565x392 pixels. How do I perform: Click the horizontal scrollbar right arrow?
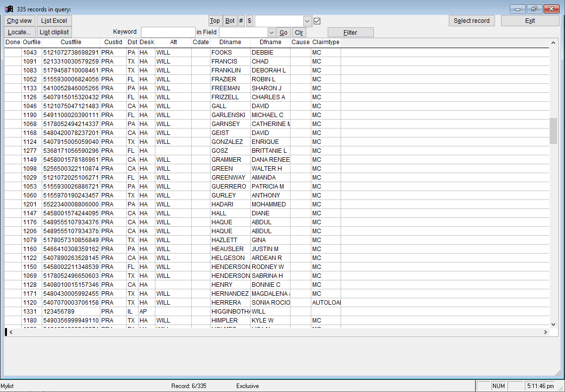click(546, 332)
